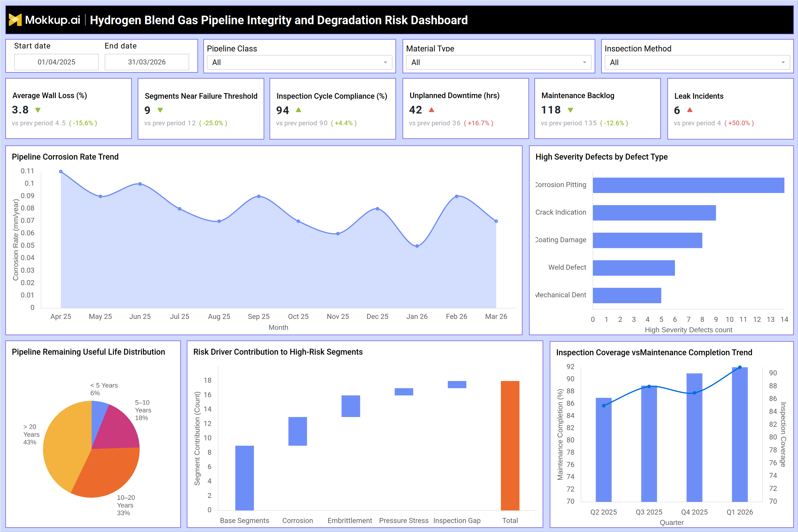Click the Average Wall Loss down-trend arrow
The width and height of the screenshot is (798, 532).
click(x=38, y=110)
